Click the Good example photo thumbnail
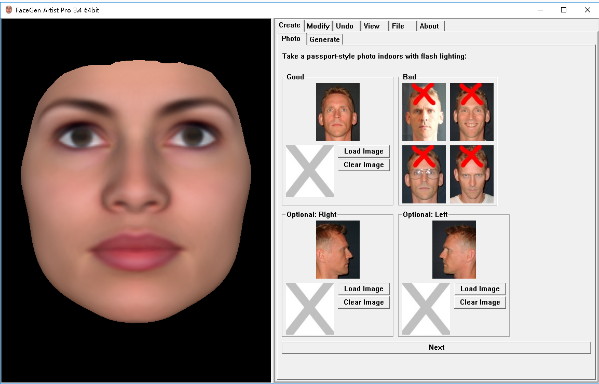 coord(338,112)
